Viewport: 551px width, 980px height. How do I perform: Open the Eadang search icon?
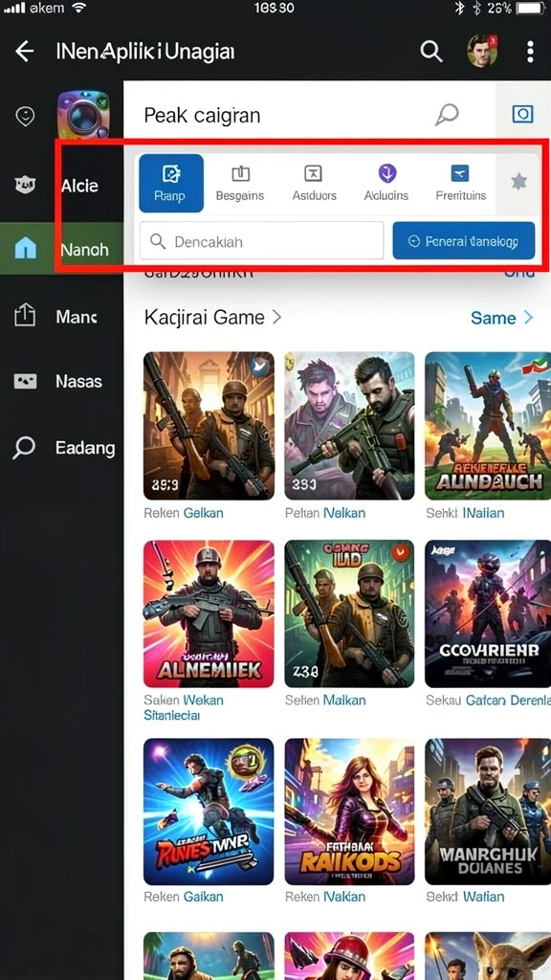point(24,448)
